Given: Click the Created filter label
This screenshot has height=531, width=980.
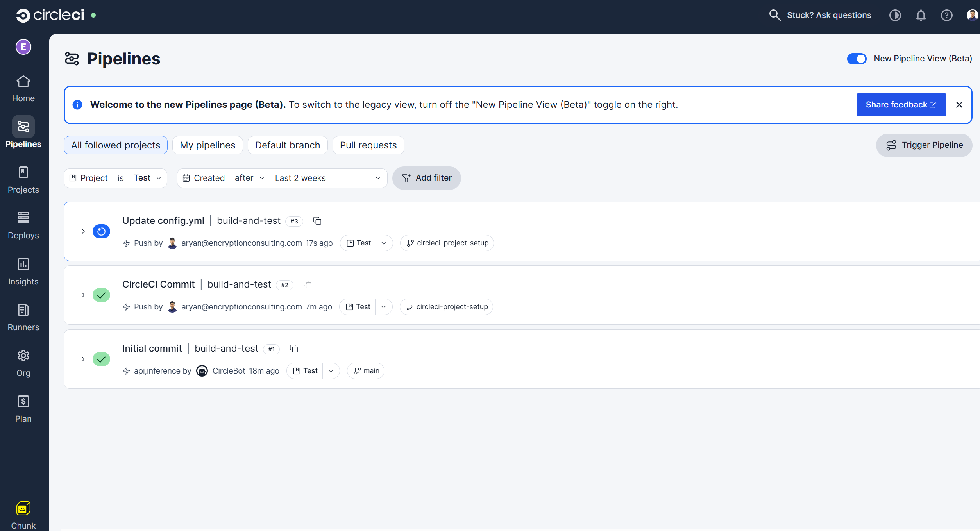Looking at the screenshot, I should point(204,178).
